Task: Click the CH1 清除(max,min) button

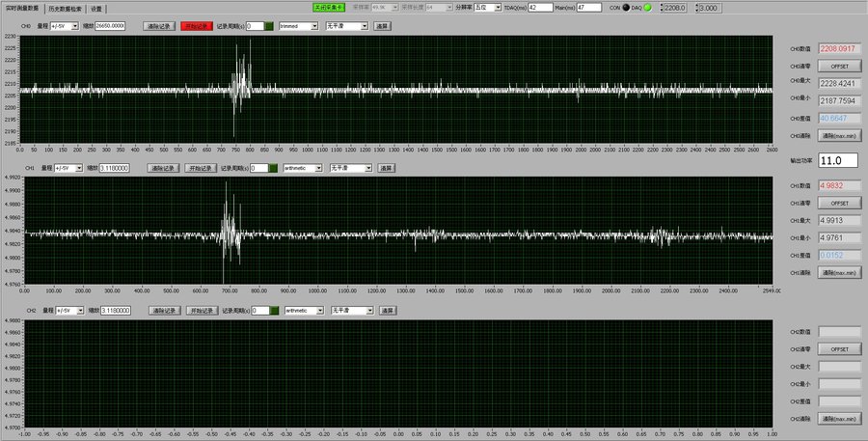Action: pyautogui.click(x=840, y=272)
